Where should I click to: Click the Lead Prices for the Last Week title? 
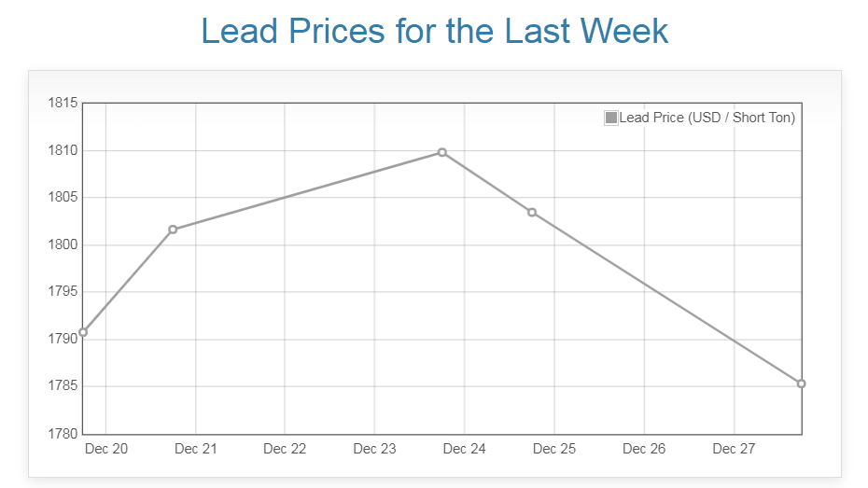pos(434,31)
